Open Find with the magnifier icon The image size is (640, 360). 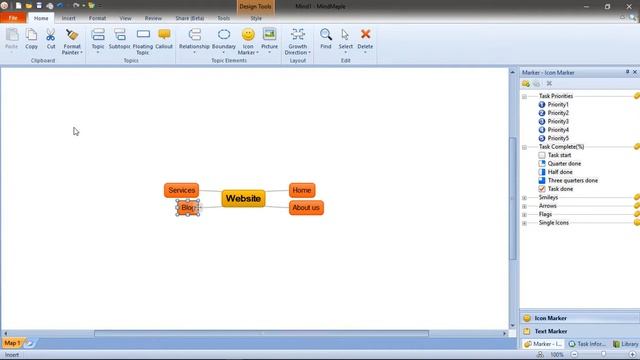(326, 35)
